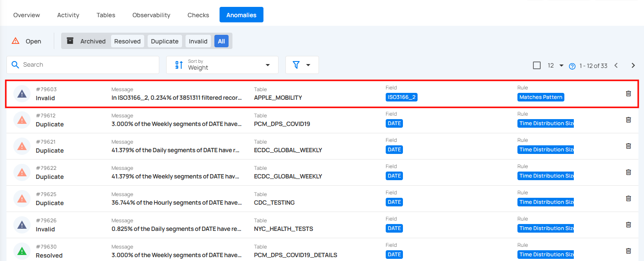Click DATE field tag for PCM_DPS_COVID19_DETAILS
644x261 pixels.
(394, 255)
